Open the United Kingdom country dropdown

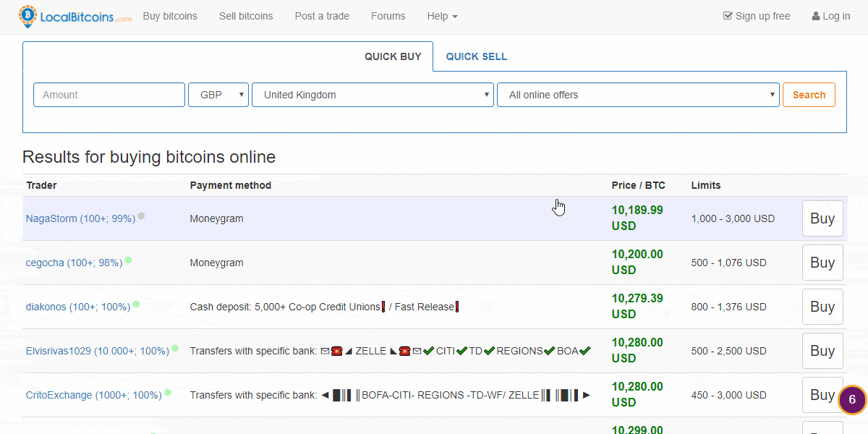[373, 95]
